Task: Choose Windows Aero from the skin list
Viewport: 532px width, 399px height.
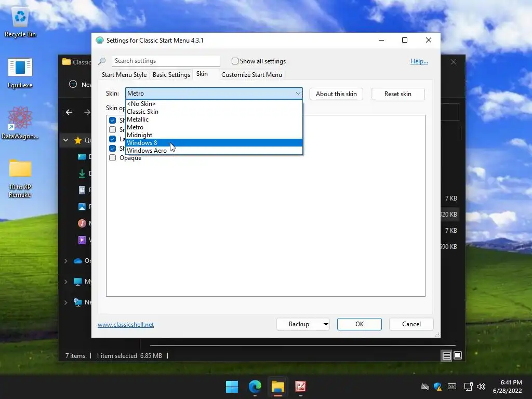Action: (214, 151)
